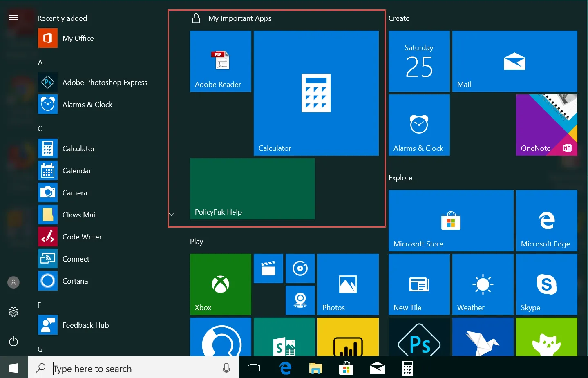Click the microphone in search box

point(226,368)
